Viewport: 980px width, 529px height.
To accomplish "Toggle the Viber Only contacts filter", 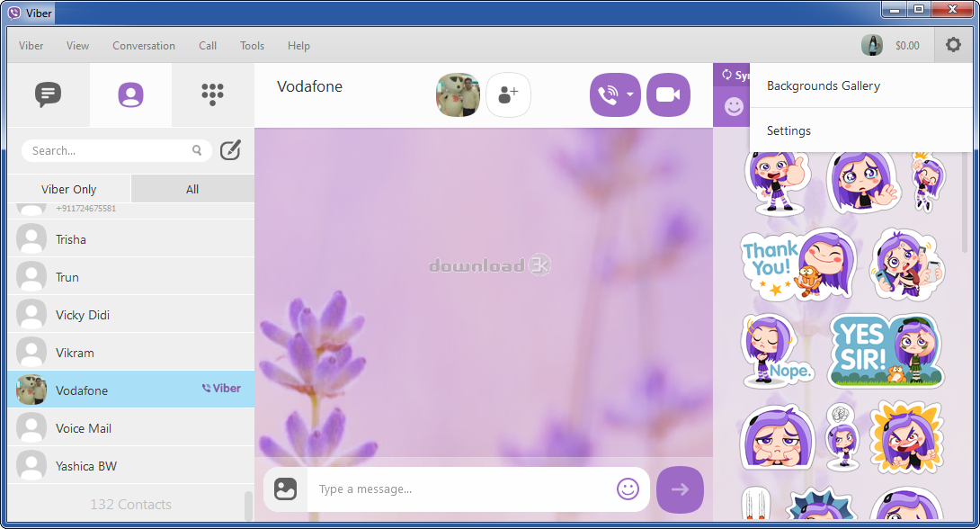I will 68,189.
